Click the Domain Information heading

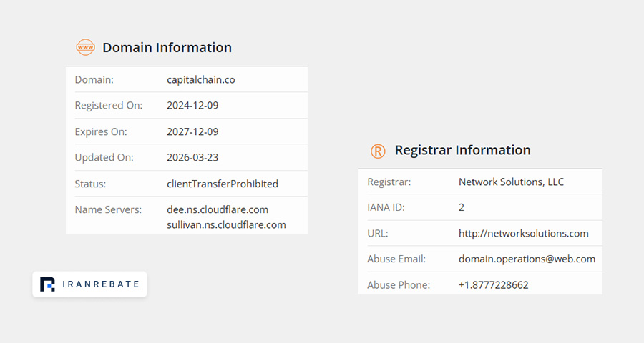coord(167,48)
